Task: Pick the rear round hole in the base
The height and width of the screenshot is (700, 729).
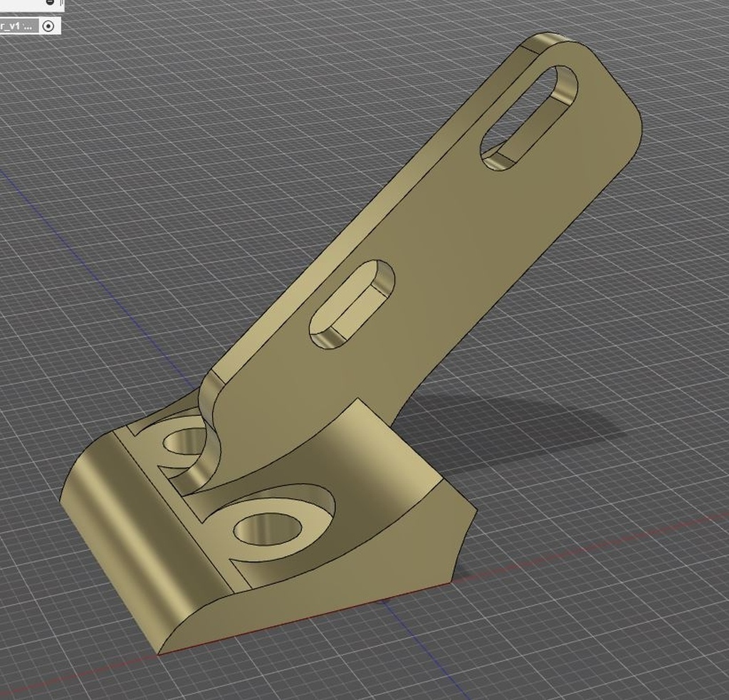Action: (x=185, y=441)
